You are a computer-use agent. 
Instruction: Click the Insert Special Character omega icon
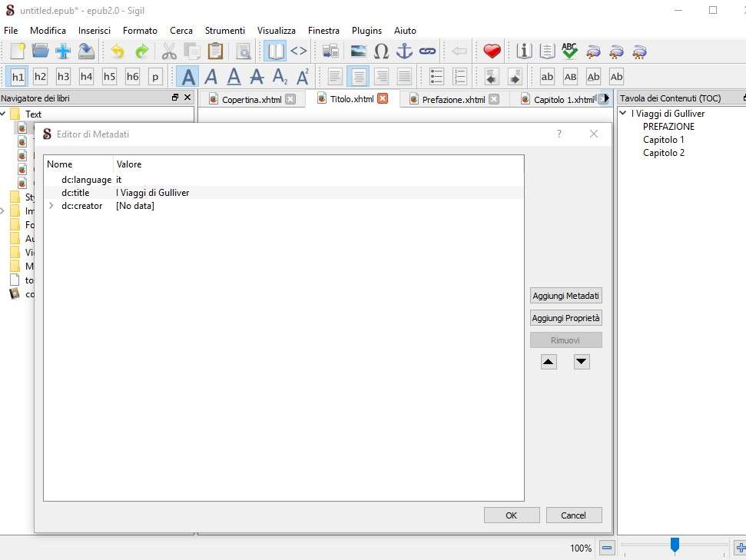(x=381, y=51)
